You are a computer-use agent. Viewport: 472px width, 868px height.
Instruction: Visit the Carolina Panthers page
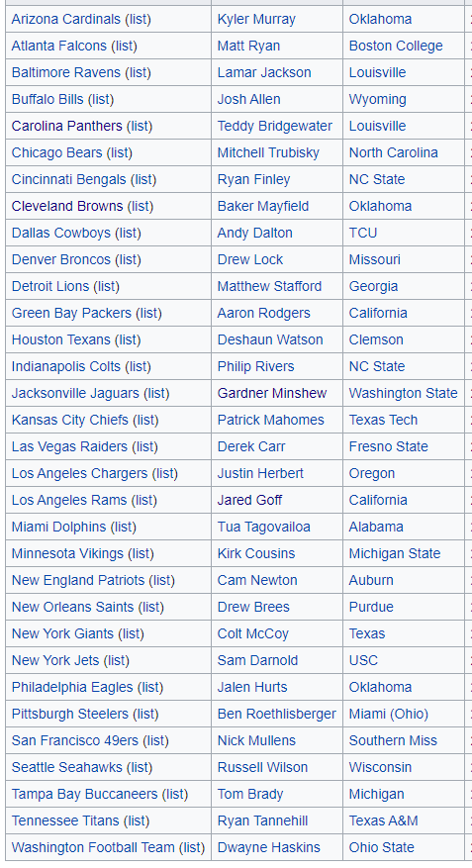click(66, 126)
